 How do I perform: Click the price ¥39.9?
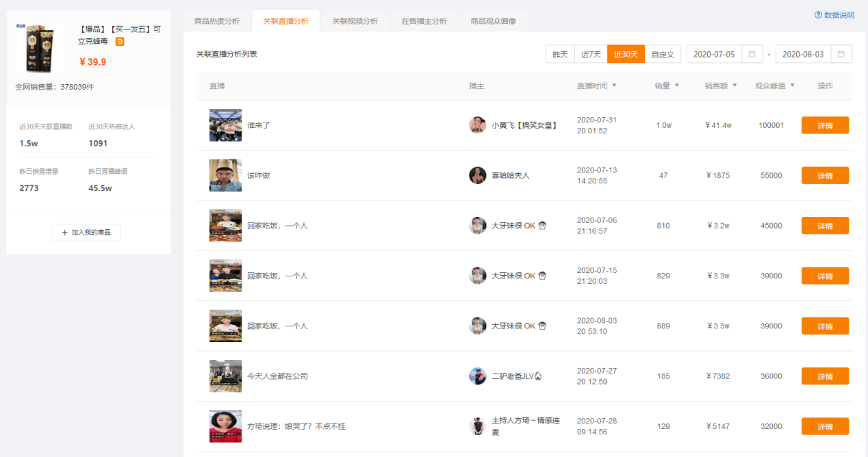pos(92,62)
